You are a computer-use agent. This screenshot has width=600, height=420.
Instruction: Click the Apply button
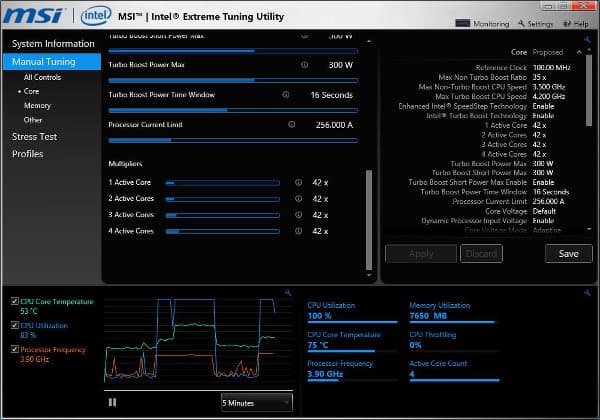(421, 254)
